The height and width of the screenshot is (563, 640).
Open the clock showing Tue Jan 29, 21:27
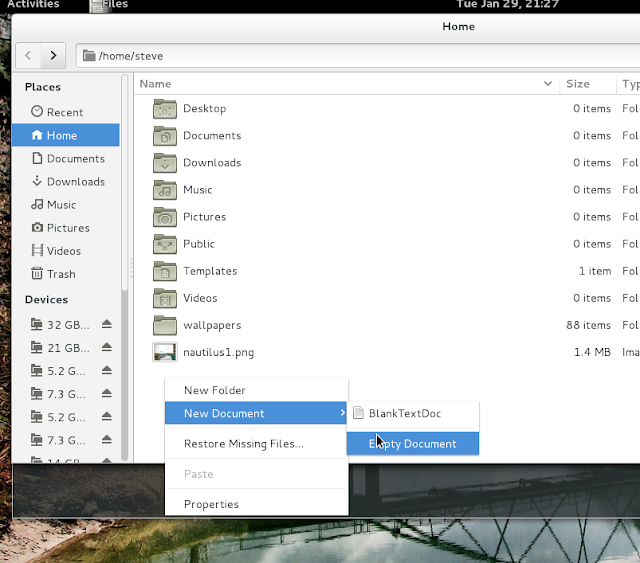click(x=507, y=4)
